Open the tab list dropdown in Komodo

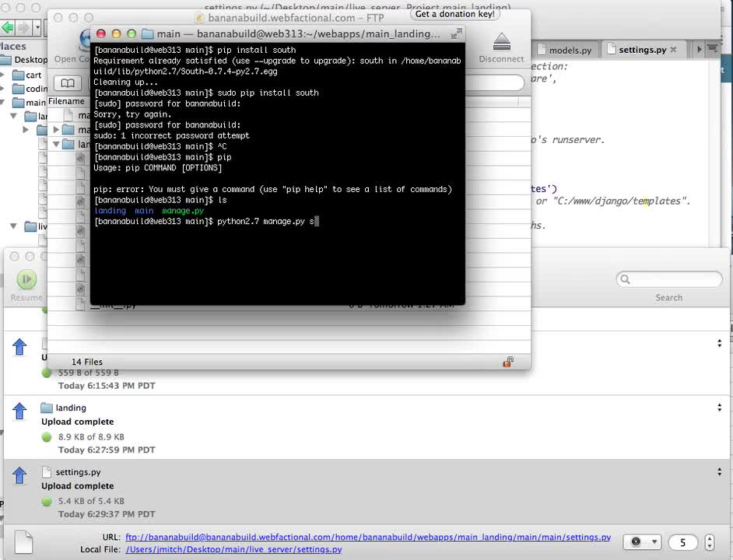(x=713, y=49)
